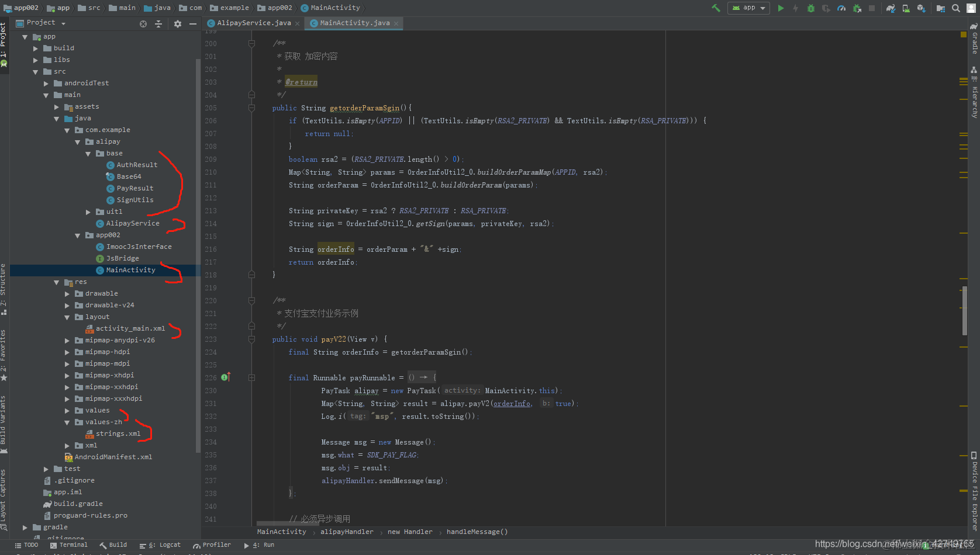980x555 pixels.
Task: Click the locate target icon in Project panel
Action: pyautogui.click(x=143, y=24)
